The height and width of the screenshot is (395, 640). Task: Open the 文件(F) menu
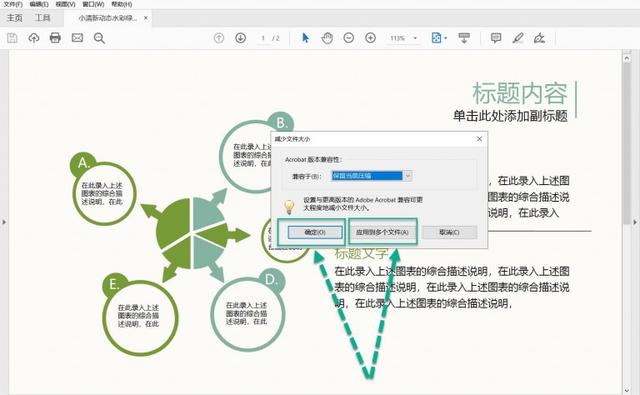point(13,4)
